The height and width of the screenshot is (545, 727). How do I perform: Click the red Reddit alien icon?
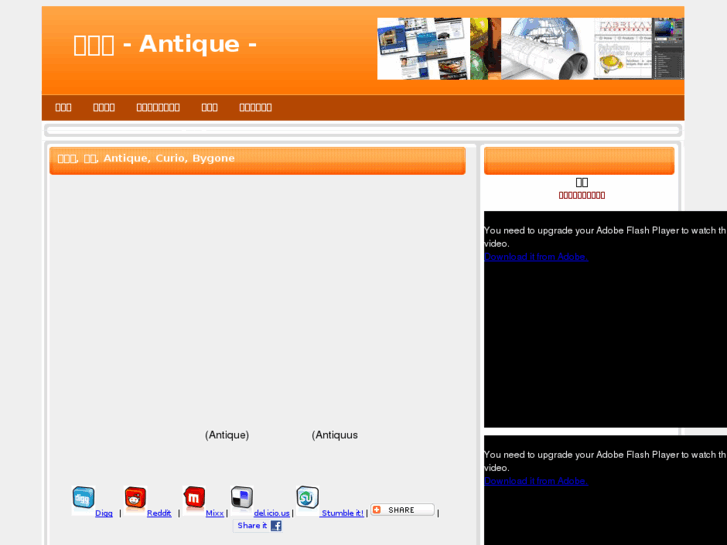(x=135, y=498)
